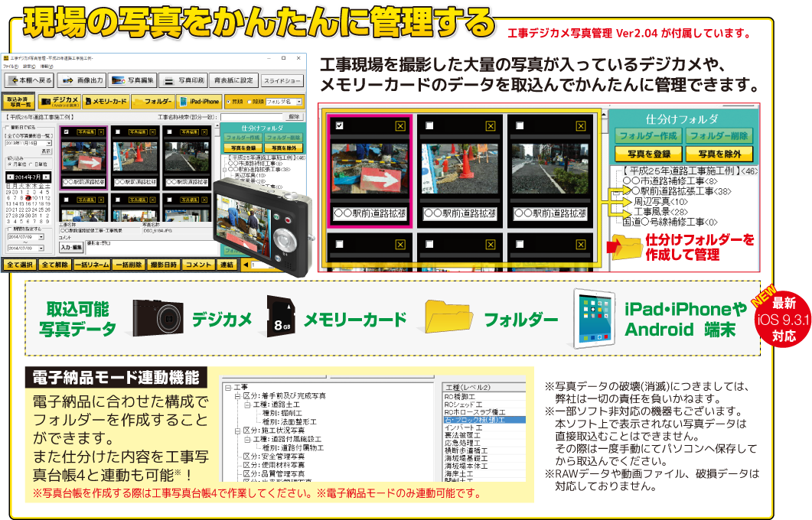Enable the 撮影日で絞る checkbox
Screen dimensions: 812x520
point(7,127)
